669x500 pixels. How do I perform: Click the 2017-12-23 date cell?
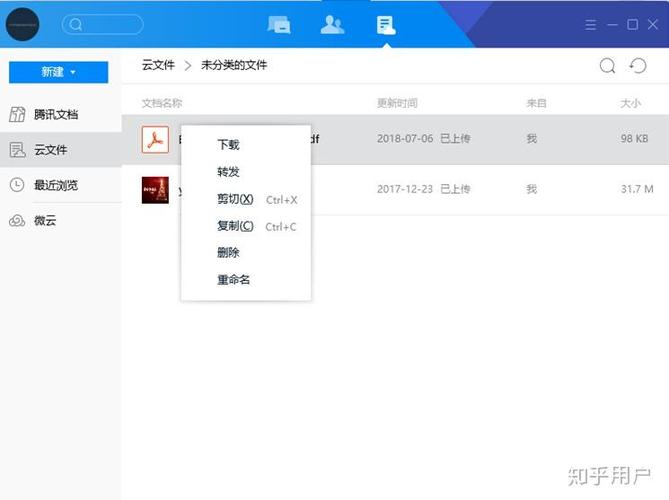405,189
